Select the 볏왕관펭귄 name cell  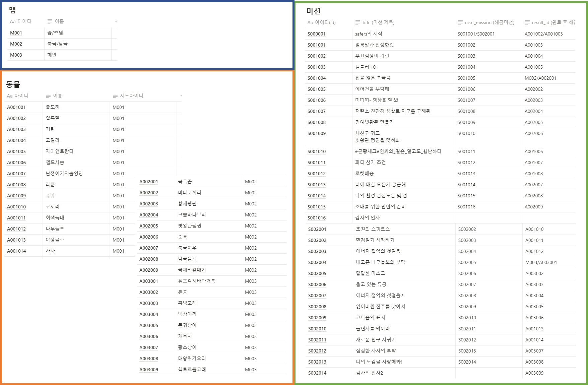tap(208, 226)
